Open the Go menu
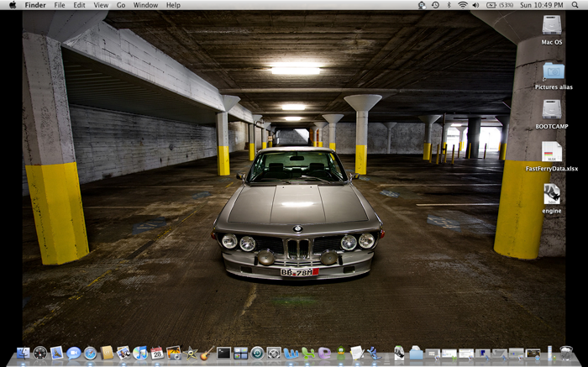Screen dimensions: 588x367 [x=121, y=5]
